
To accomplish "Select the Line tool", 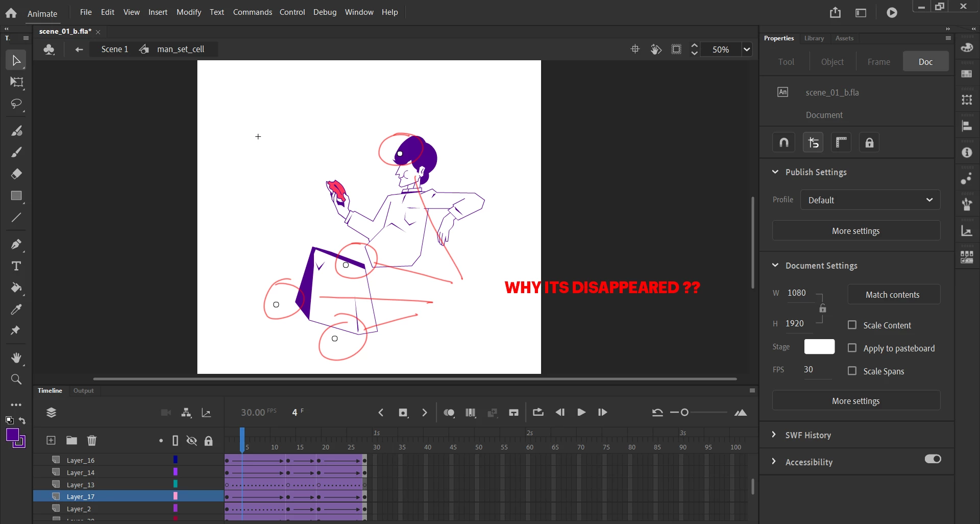I will pos(16,218).
